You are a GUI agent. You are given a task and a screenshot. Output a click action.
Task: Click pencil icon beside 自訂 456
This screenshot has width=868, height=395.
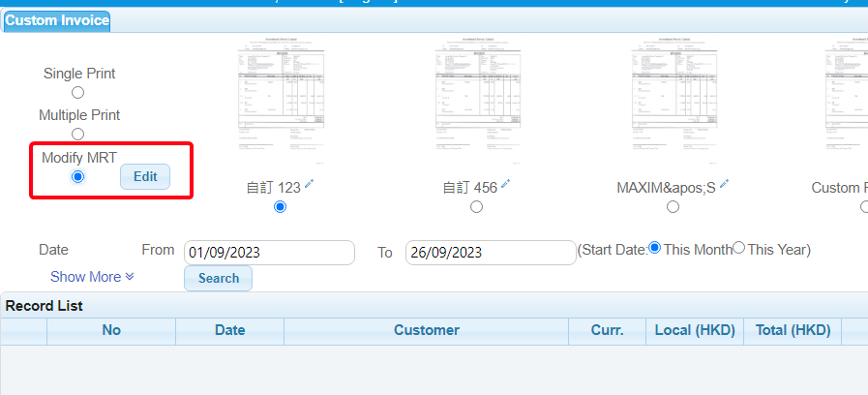505,184
